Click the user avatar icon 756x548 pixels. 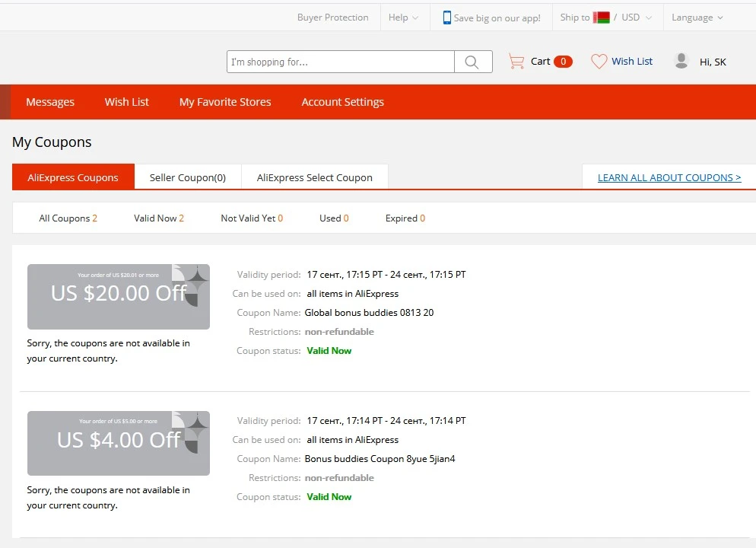[681, 61]
